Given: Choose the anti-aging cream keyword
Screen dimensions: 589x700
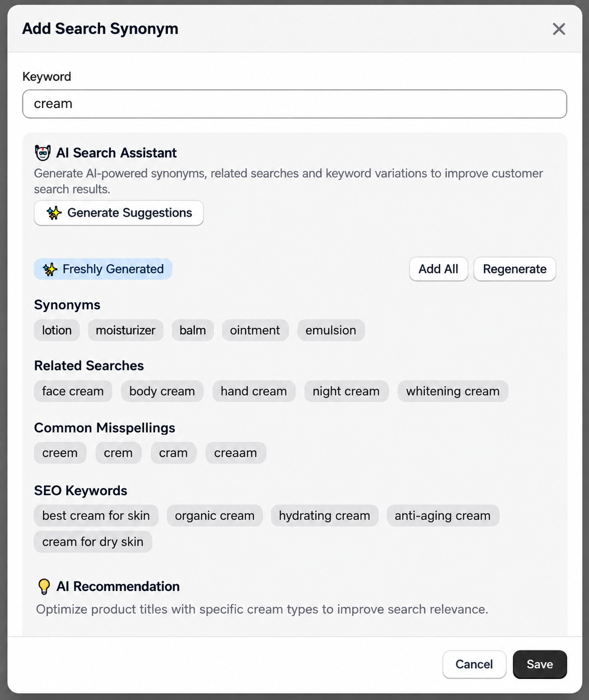Looking at the screenshot, I should (x=442, y=516).
